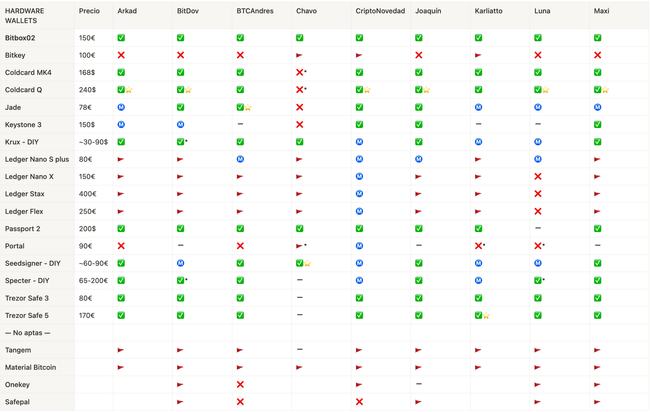The image size is (650, 412).
Task: Click the starred checkmark for Trezor Safe 5 under Karliatto
Action: point(479,315)
